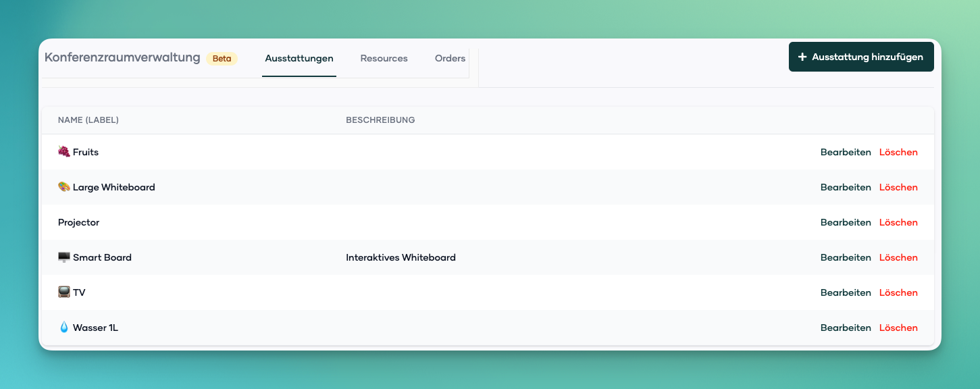Click the plus icon in Ausstattung hinzufügen
Viewport: 980px width, 389px height.
pyautogui.click(x=802, y=57)
